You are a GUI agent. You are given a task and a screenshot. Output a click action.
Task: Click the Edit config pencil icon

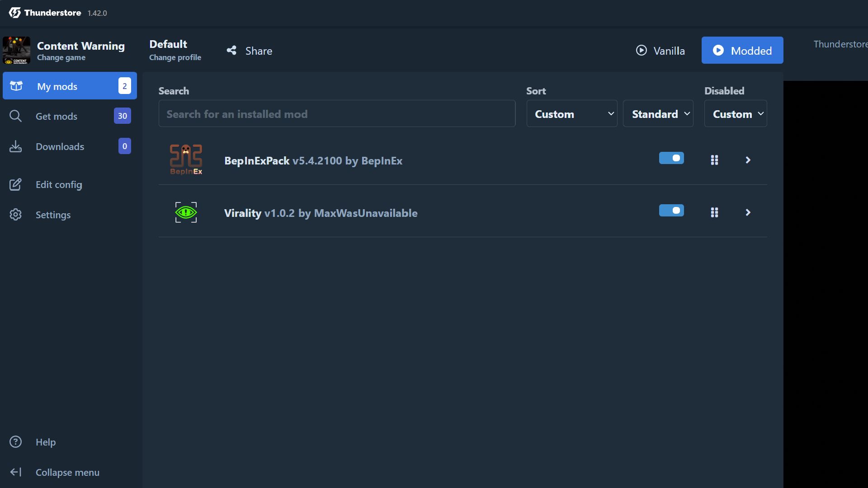pos(16,184)
